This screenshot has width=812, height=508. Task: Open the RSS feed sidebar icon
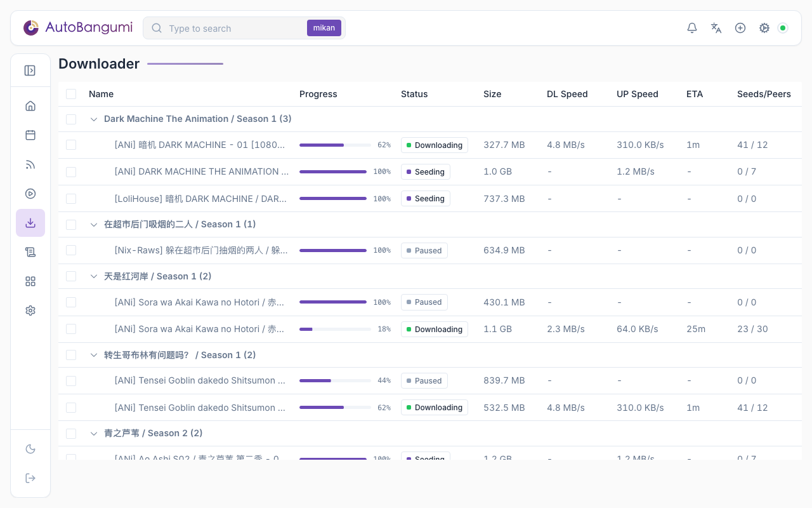pos(30,164)
